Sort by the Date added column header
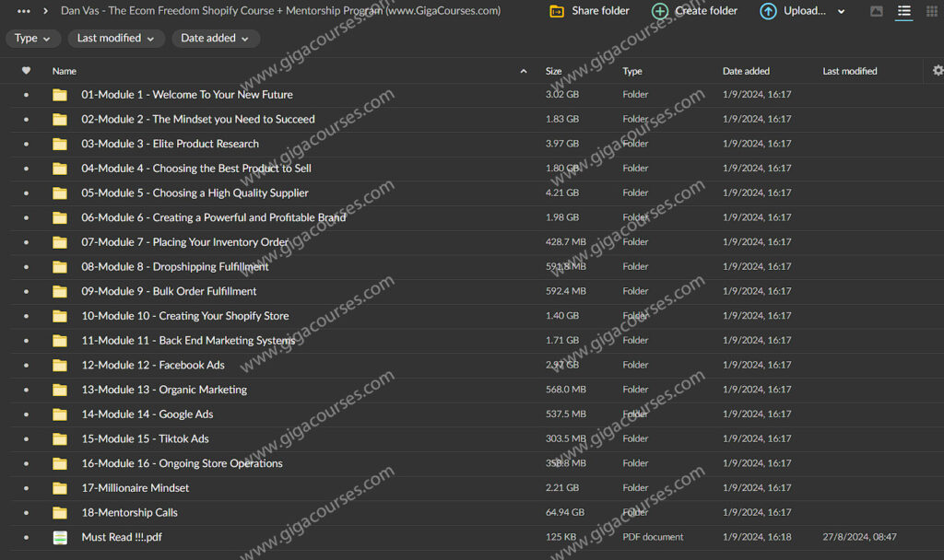The height and width of the screenshot is (560, 944). coord(746,71)
